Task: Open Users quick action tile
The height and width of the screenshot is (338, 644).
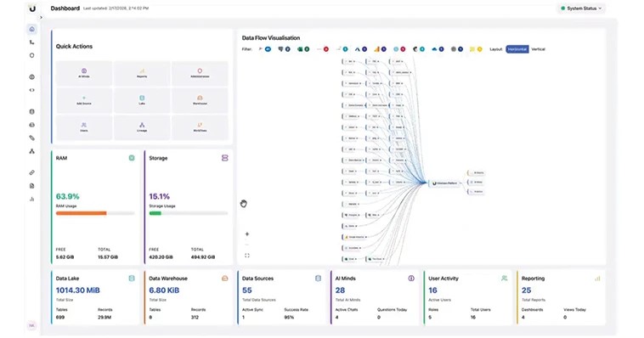Action: 84,127
